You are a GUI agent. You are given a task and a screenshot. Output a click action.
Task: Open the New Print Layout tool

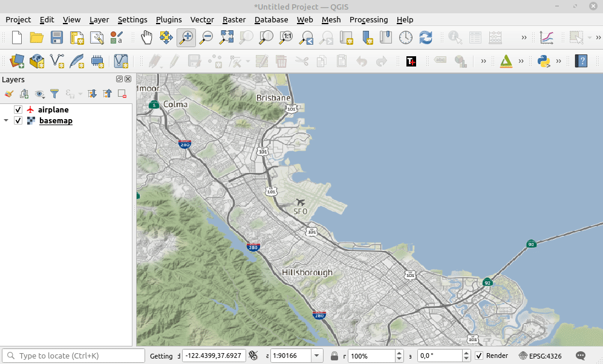(77, 37)
